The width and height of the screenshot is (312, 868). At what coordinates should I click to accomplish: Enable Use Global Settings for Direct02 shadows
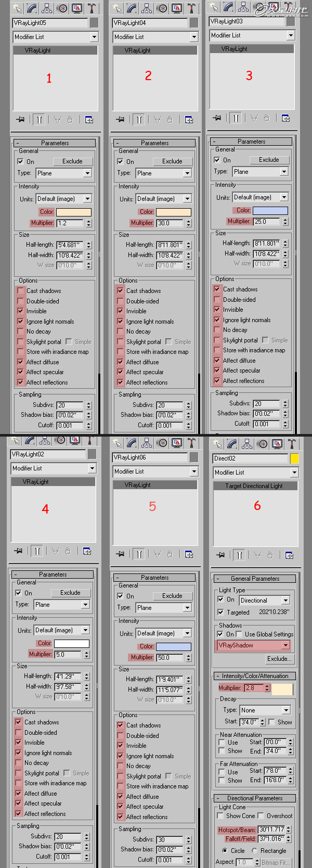pos(239,634)
